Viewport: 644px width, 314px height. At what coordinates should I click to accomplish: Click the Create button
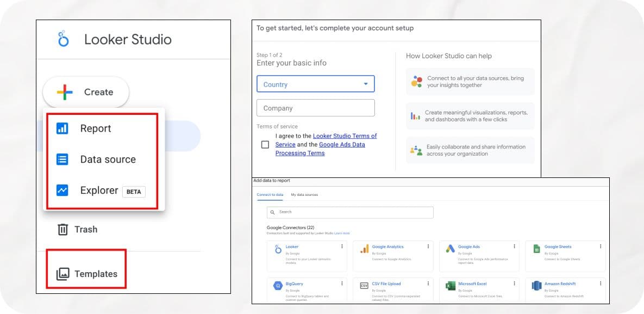(86, 92)
